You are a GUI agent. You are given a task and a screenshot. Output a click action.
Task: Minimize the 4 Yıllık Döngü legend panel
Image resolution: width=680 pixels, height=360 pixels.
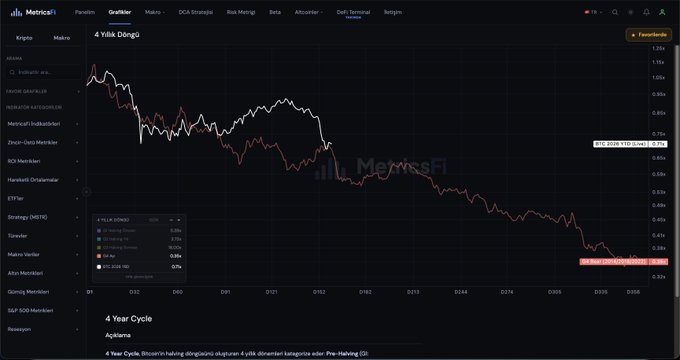(171, 220)
